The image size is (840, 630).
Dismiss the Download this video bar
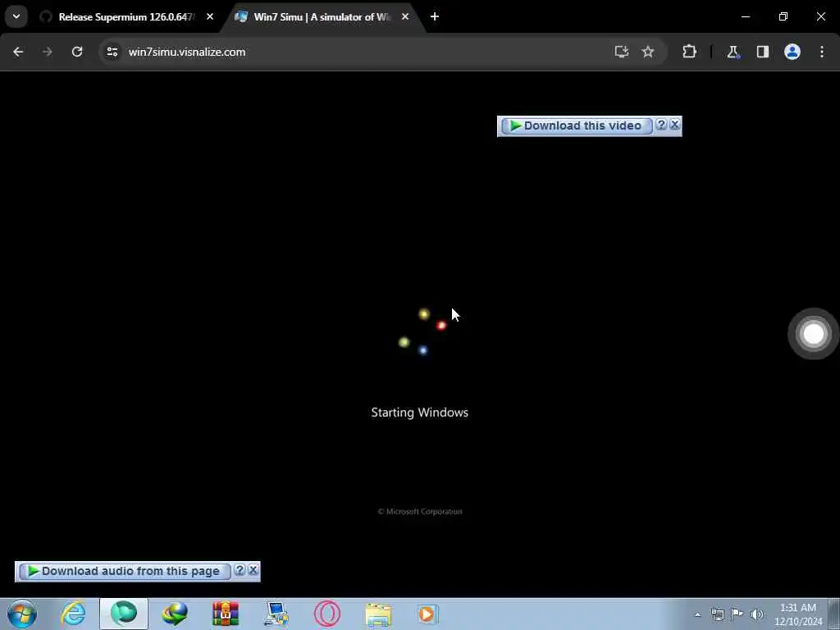[674, 125]
